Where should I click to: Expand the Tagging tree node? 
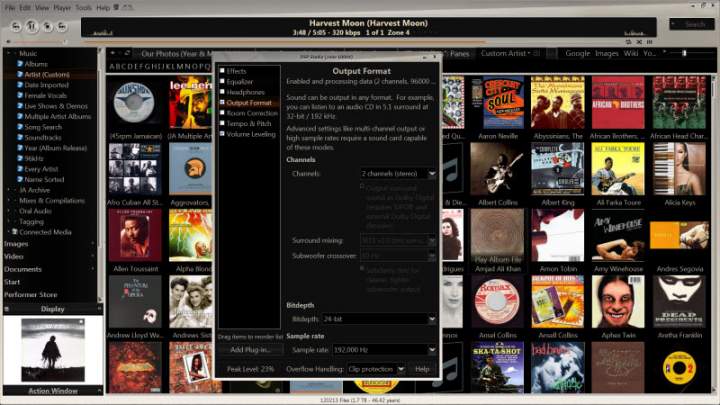point(8,221)
